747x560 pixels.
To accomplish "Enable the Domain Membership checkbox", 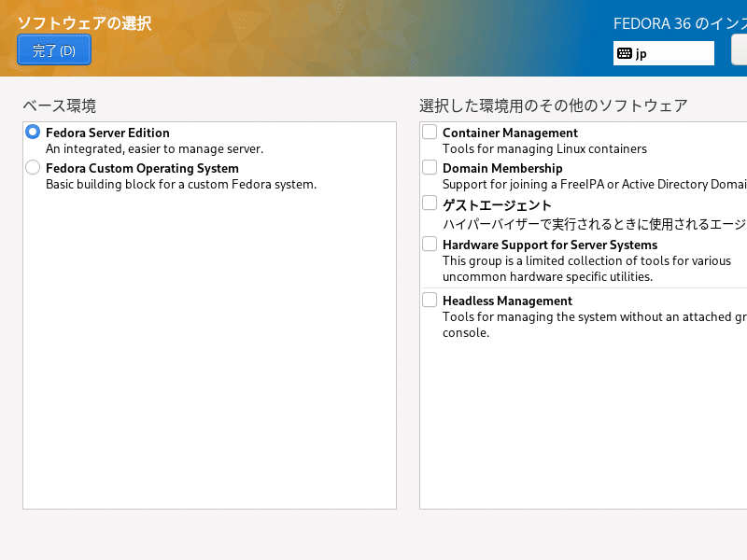I will 430,167.
